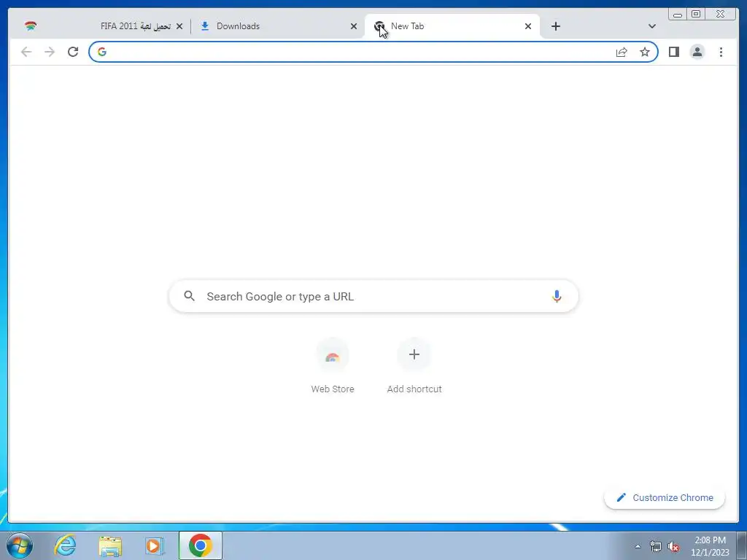Click the Chrome taskbar icon
This screenshot has width=747, height=560.
coord(201,545)
